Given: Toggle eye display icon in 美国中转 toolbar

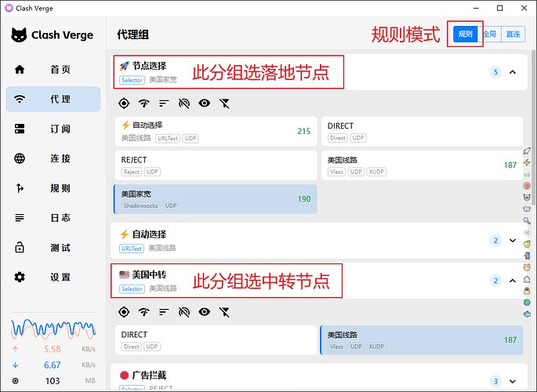Looking at the screenshot, I should pyautogui.click(x=205, y=312).
